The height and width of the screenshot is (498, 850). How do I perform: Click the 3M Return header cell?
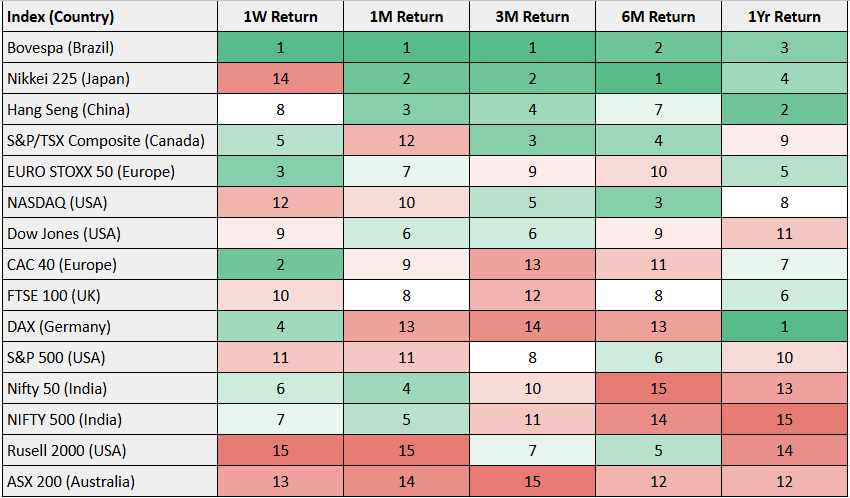click(532, 17)
